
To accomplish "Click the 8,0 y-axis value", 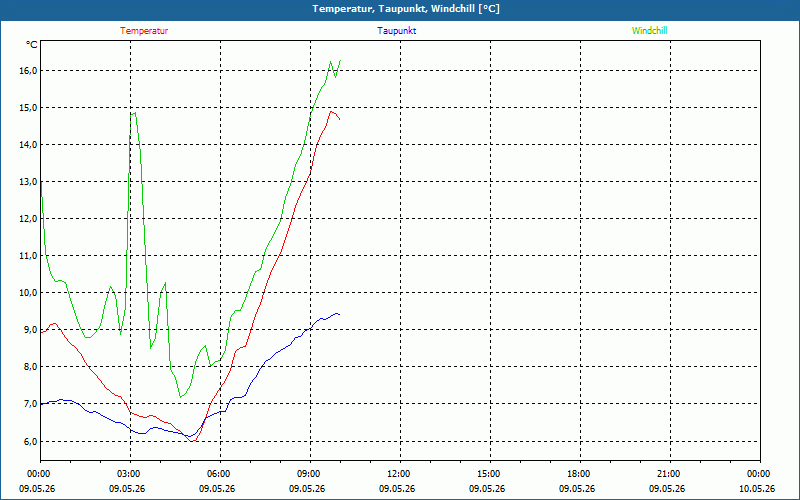I will (x=31, y=367).
